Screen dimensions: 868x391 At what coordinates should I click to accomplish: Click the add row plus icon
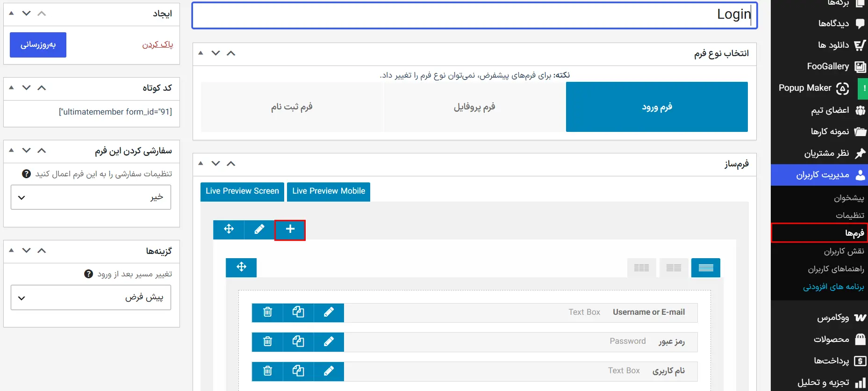click(290, 230)
